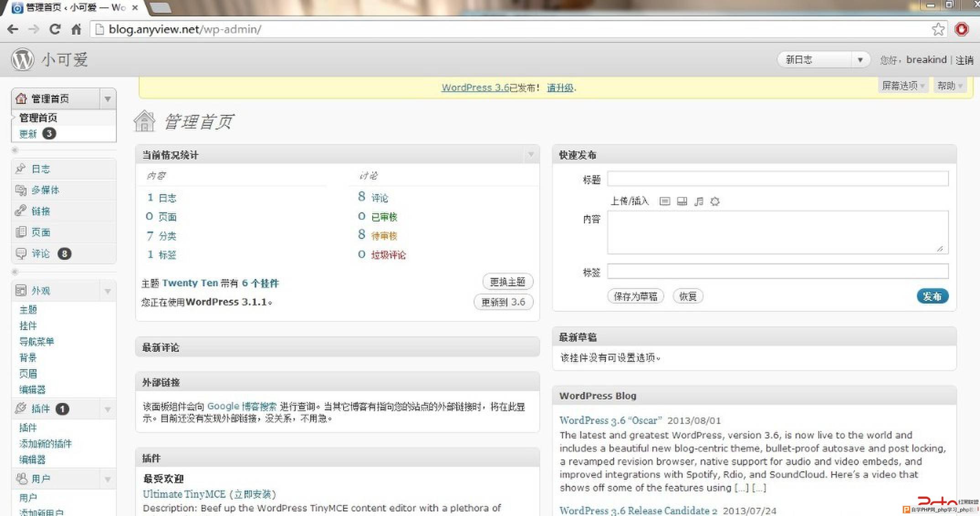980x516 pixels.
Task: Open the WordPress 3.6 "Oscar" post link
Action: point(610,420)
